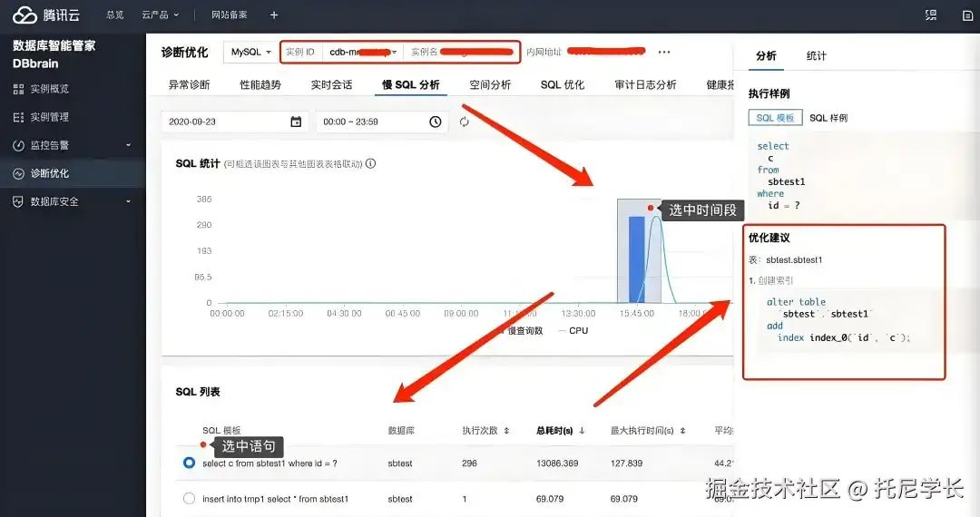Click the 监控告警 clock icon
Image resolution: width=980 pixels, height=517 pixels.
(18, 145)
